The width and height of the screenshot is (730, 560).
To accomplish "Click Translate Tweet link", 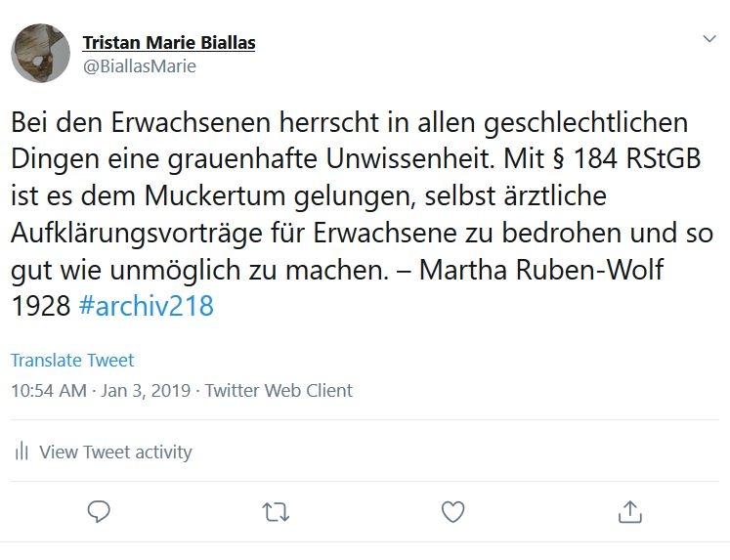I will point(72,360).
